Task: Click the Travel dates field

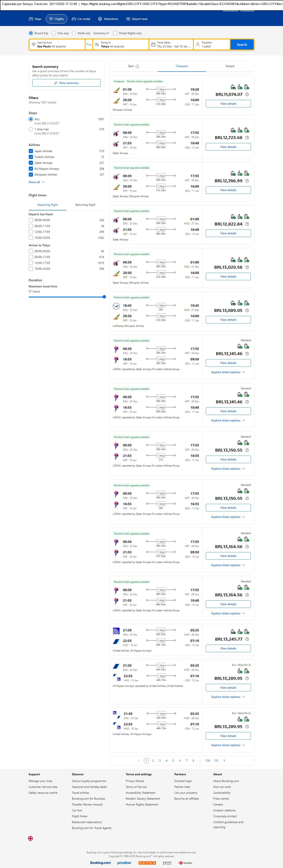Action: pyautogui.click(x=171, y=44)
